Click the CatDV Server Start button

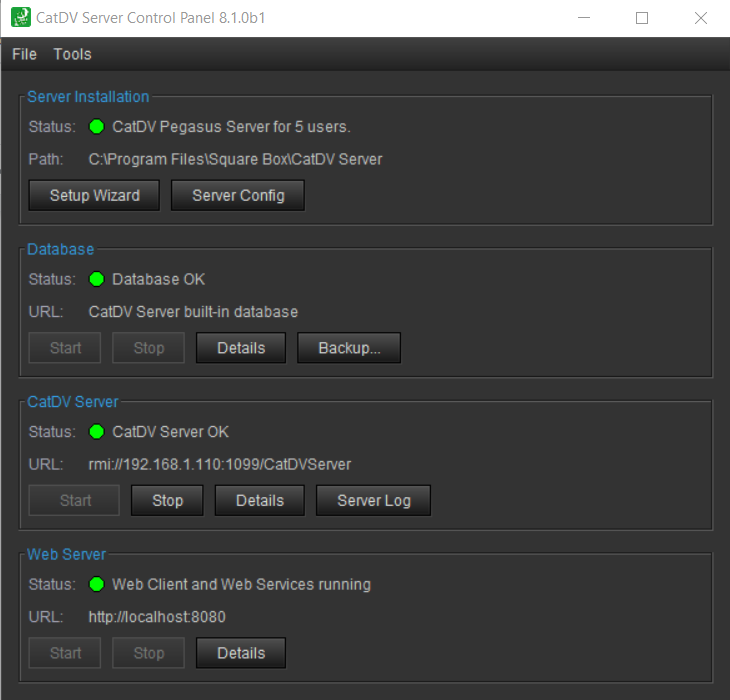coord(74,500)
